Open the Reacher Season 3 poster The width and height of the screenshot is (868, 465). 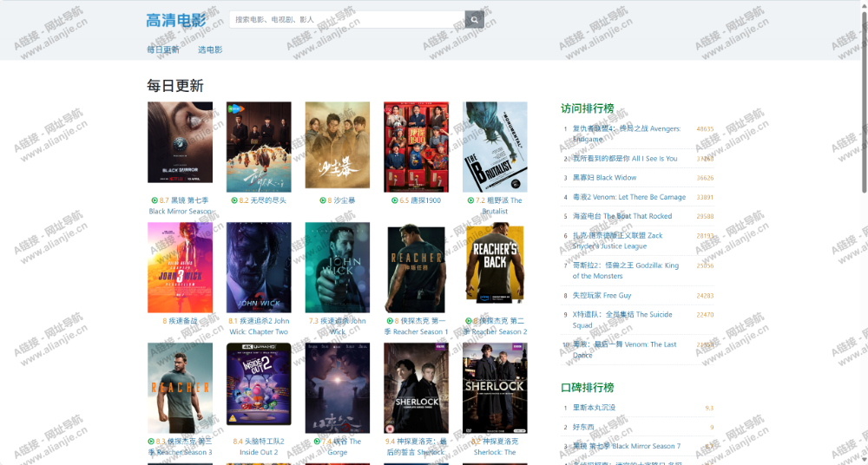(x=180, y=388)
